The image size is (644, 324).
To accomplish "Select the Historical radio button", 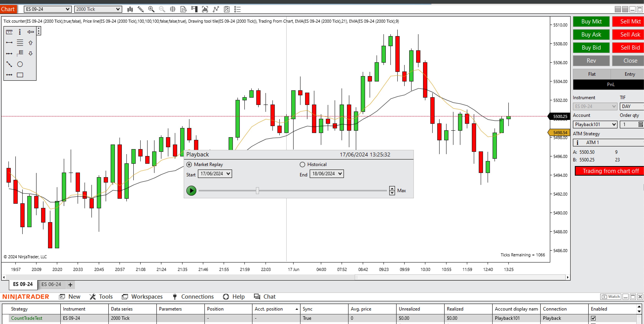I will click(x=302, y=164).
